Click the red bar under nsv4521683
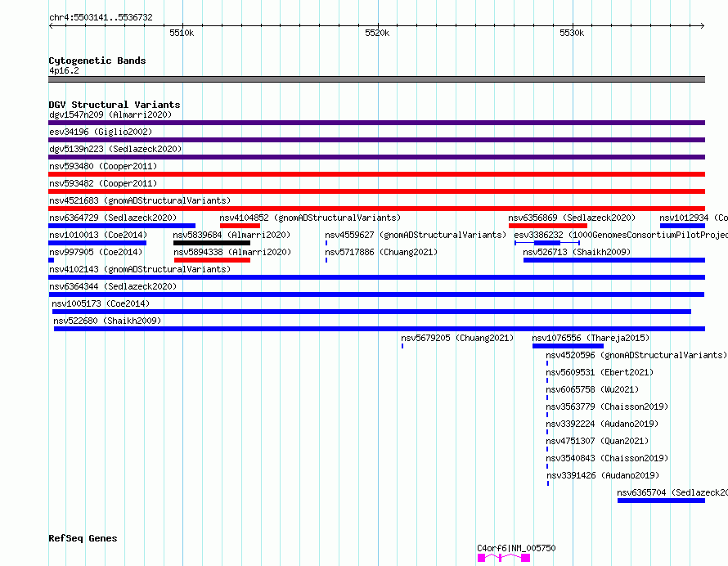The width and height of the screenshot is (728, 566). pos(376,209)
